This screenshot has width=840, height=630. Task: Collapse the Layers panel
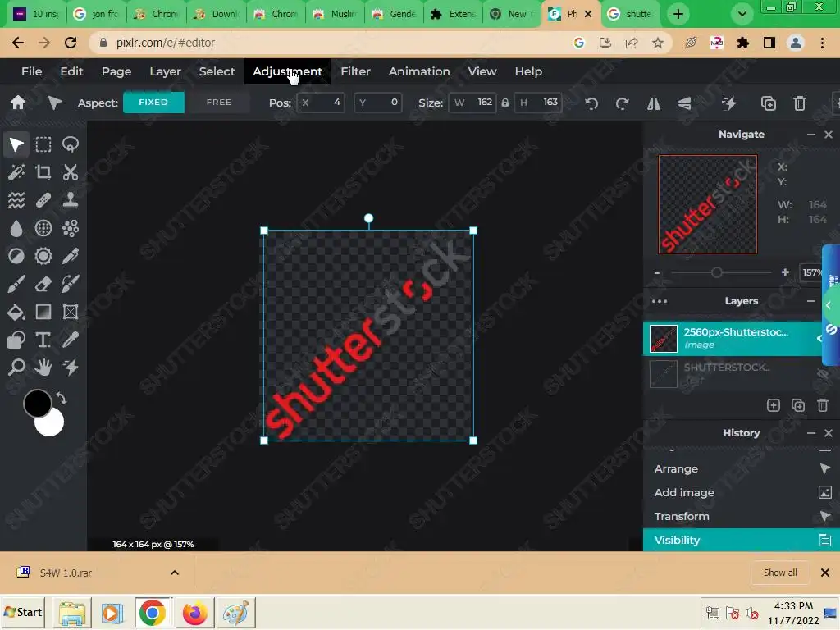point(811,301)
